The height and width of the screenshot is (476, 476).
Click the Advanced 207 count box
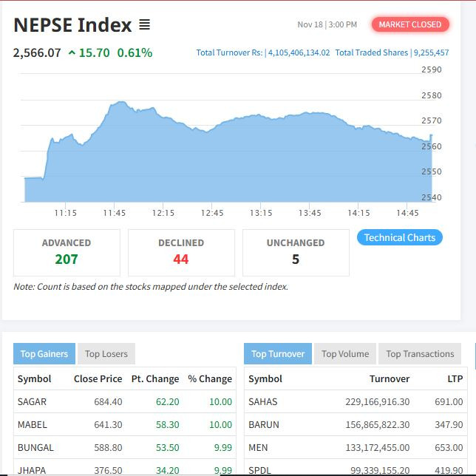67,252
